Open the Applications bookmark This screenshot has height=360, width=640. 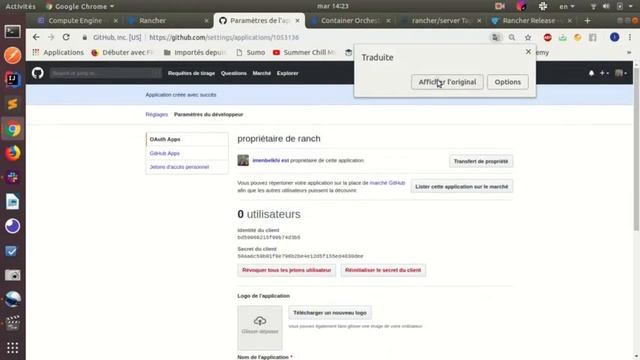point(58,52)
